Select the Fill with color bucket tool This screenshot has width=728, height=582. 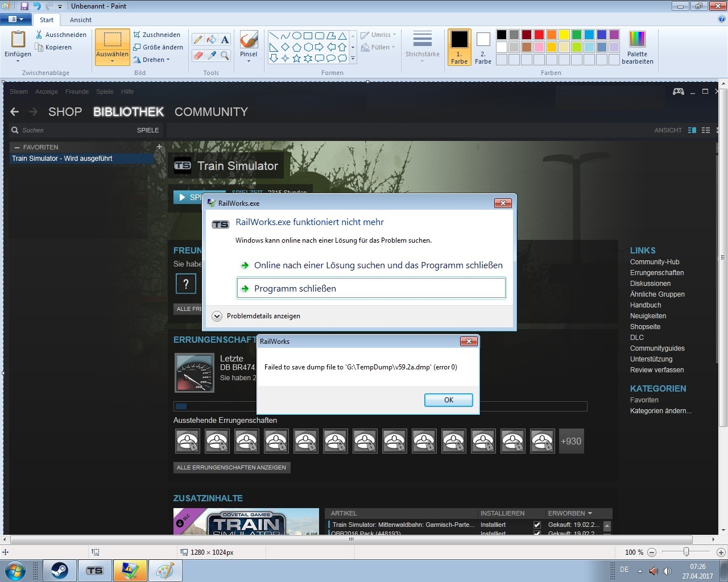coord(211,39)
